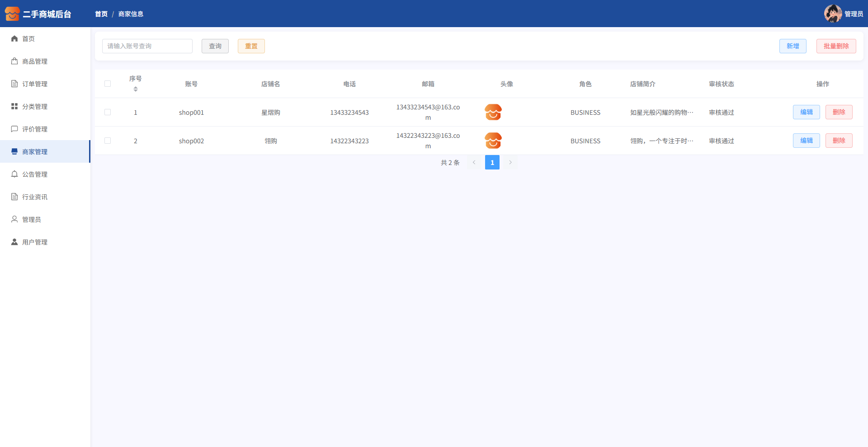Click the bell icon for 公告管理
The image size is (868, 447).
tap(14, 174)
